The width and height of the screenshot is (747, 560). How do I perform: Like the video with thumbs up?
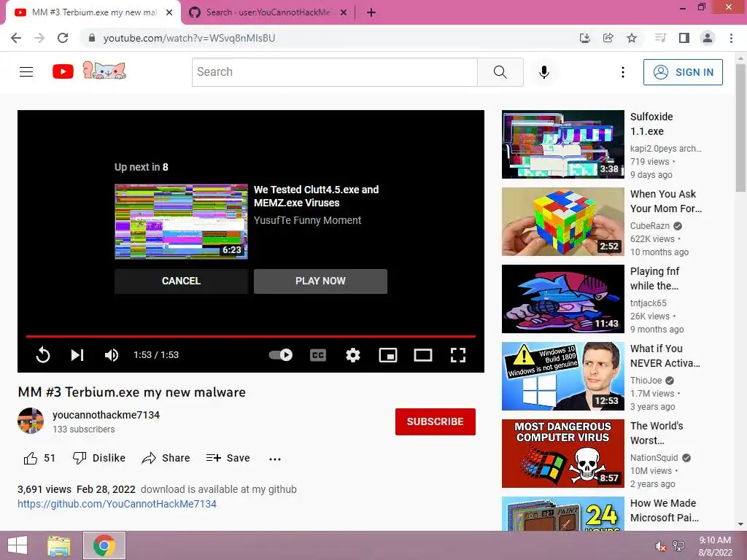(31, 458)
